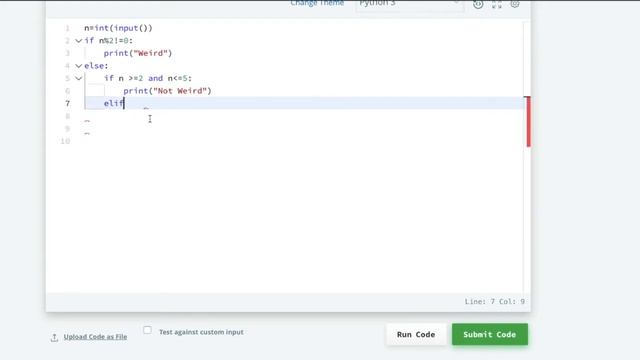Click the upload icon beside Upload Code

coord(54,337)
